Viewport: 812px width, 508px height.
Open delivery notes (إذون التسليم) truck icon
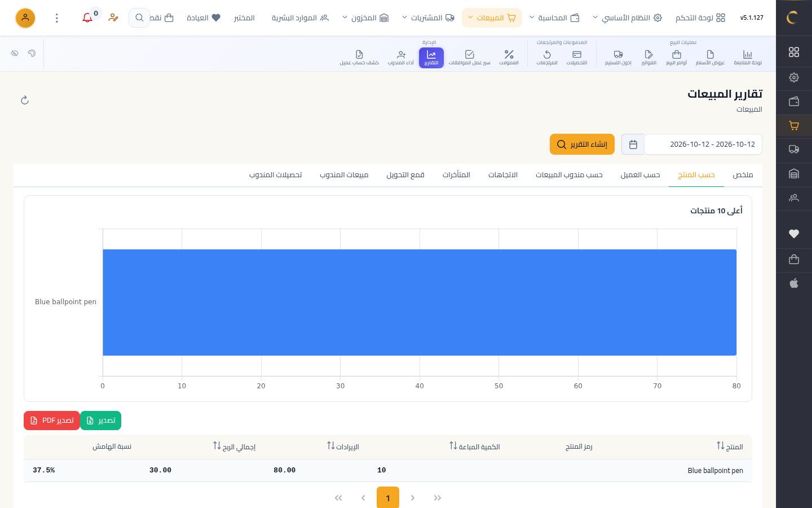(x=619, y=57)
